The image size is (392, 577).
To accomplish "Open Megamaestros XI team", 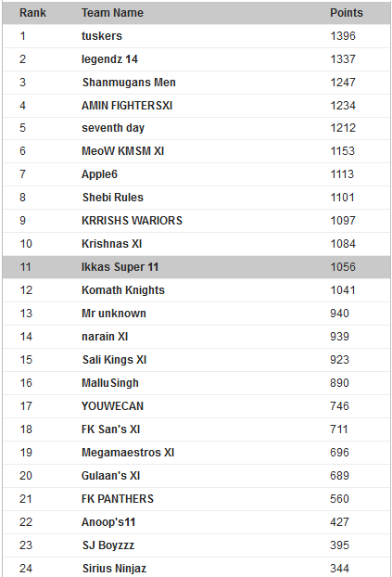I will [128, 453].
